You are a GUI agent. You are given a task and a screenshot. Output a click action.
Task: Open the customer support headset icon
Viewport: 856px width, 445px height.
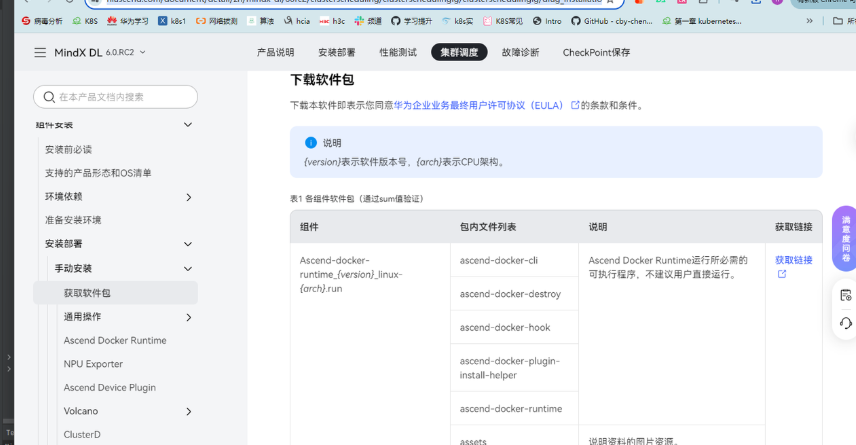coord(845,323)
